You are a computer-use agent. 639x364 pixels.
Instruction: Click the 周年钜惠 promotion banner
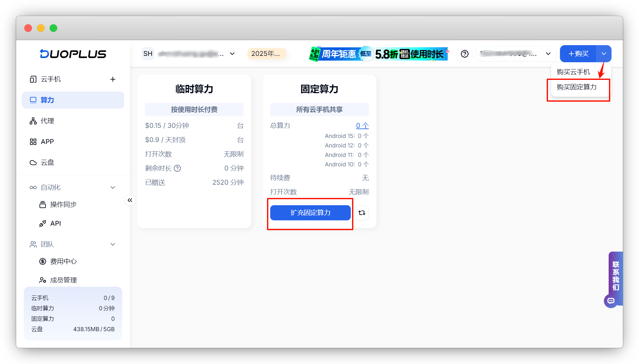pos(379,54)
